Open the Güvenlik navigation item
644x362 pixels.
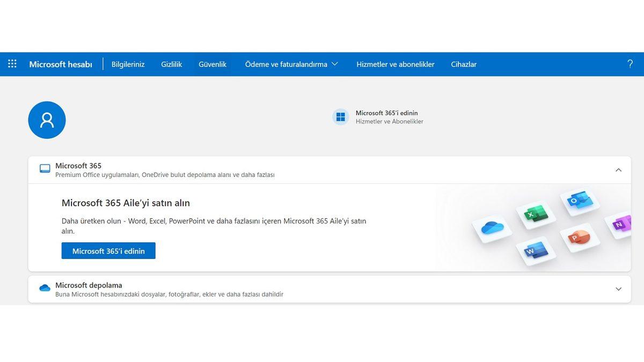[x=212, y=64]
